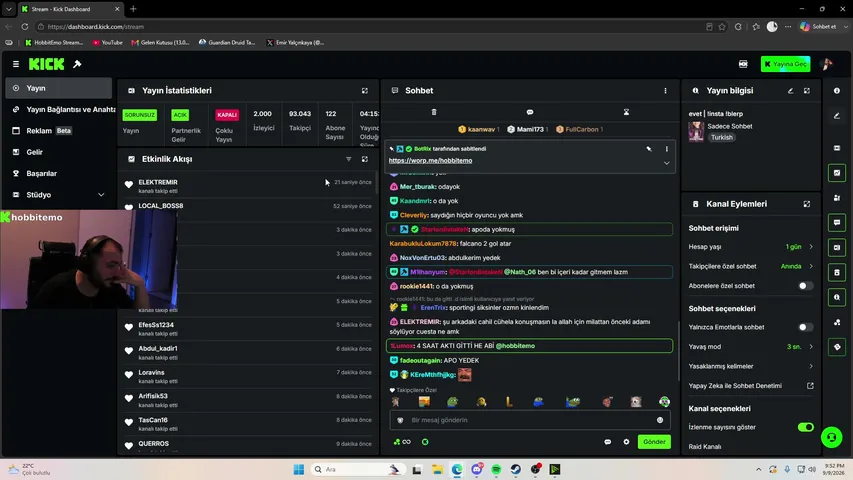Disable İzlenme sayısını göster switch
853x480 pixels.
tap(806, 427)
